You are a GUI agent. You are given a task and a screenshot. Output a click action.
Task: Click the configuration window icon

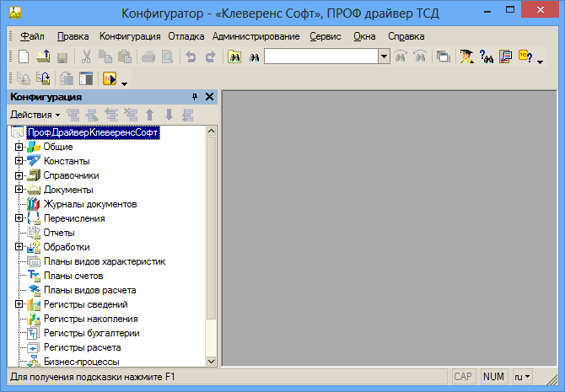tap(86, 78)
